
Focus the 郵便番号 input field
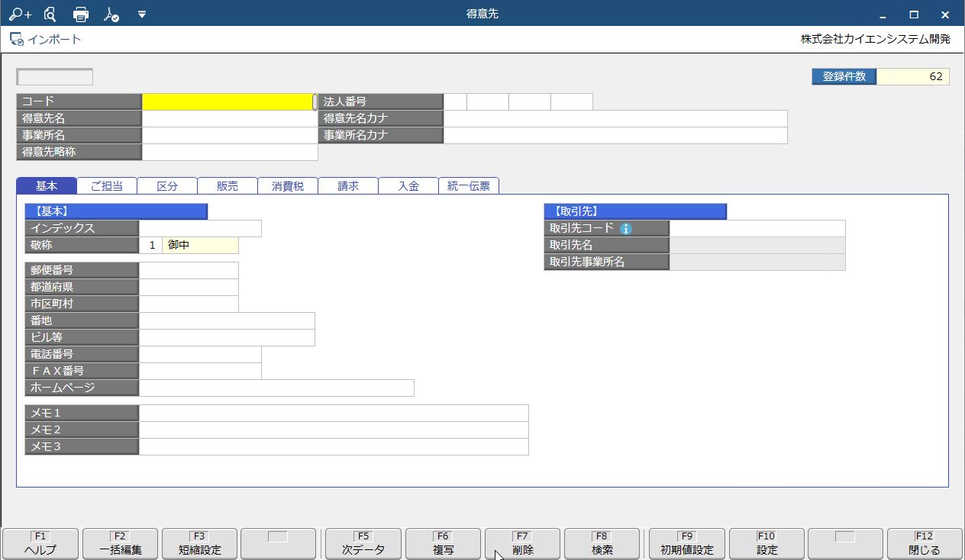189,270
